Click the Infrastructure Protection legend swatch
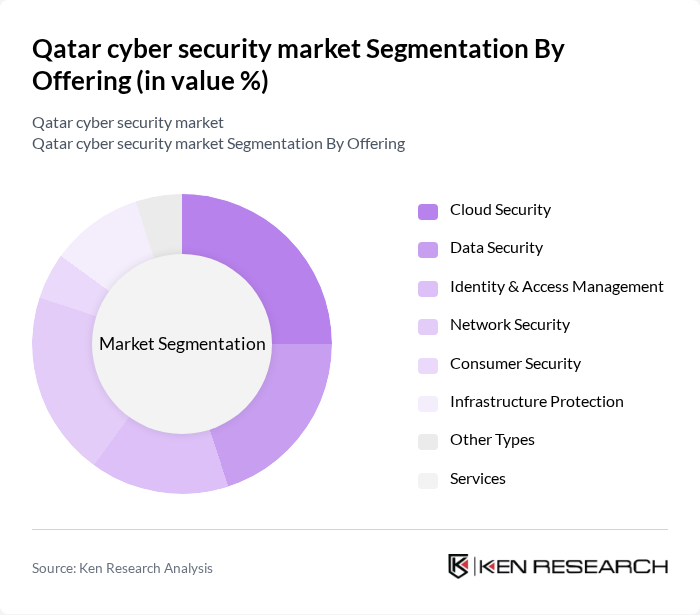The image size is (700, 615). [x=427, y=403]
